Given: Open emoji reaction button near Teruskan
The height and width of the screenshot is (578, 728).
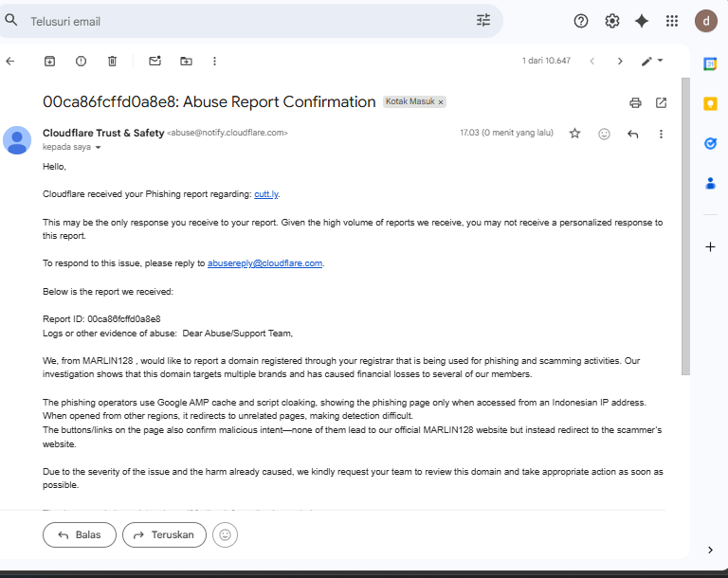Looking at the screenshot, I should pyautogui.click(x=226, y=534).
